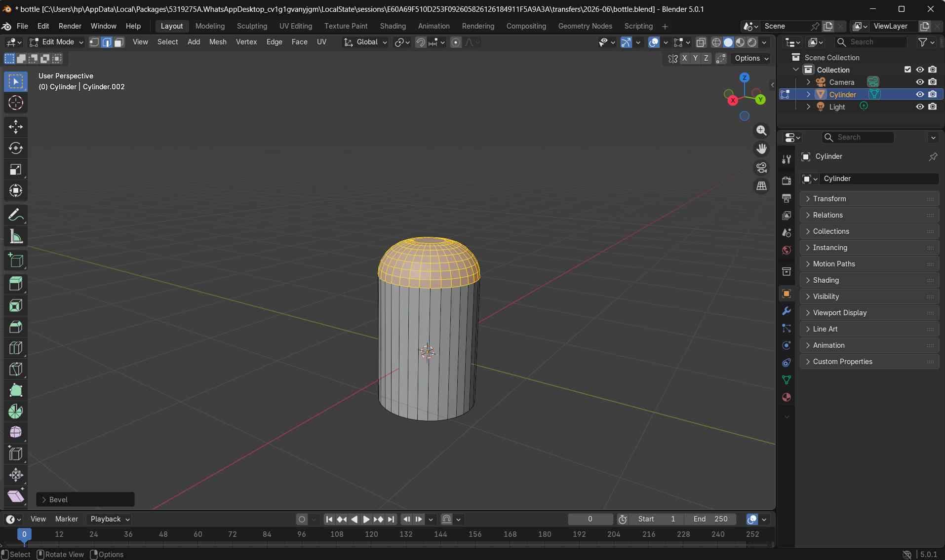Viewport: 945px width, 560px height.
Task: Open the Mesh menu
Action: (x=218, y=42)
